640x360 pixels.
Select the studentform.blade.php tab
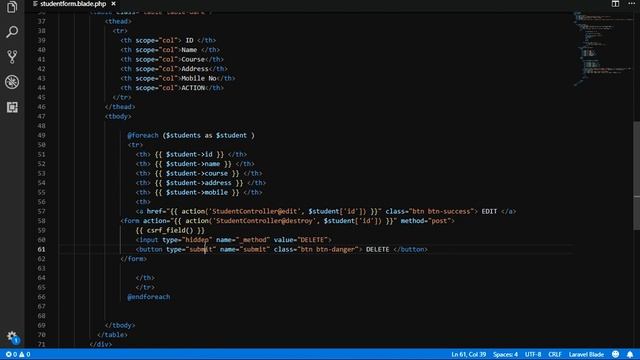coord(73,4)
